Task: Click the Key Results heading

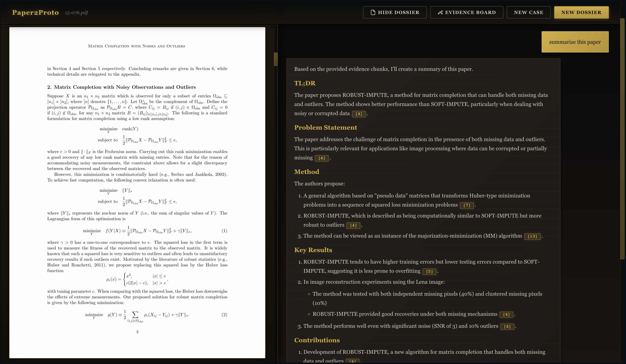Action: point(313,250)
